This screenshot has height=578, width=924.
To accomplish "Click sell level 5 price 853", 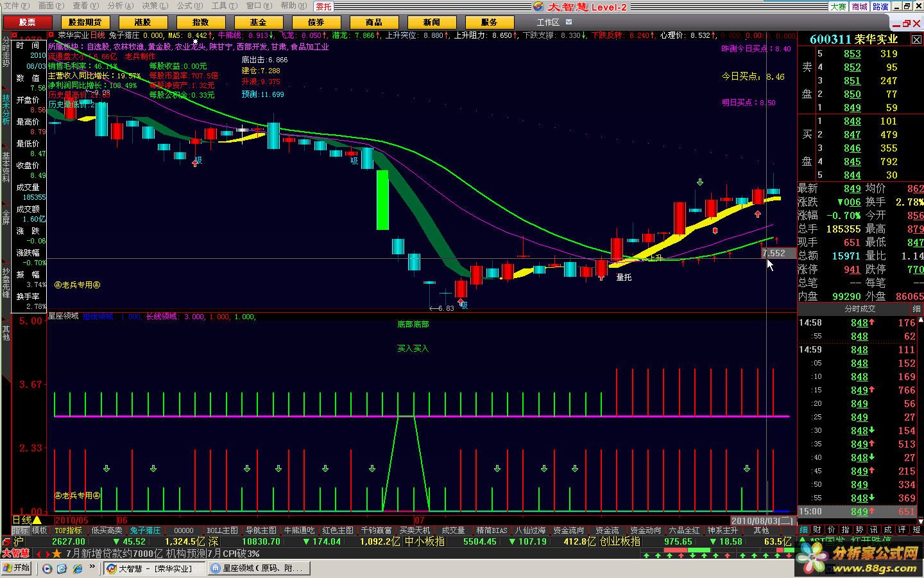I will (852, 54).
